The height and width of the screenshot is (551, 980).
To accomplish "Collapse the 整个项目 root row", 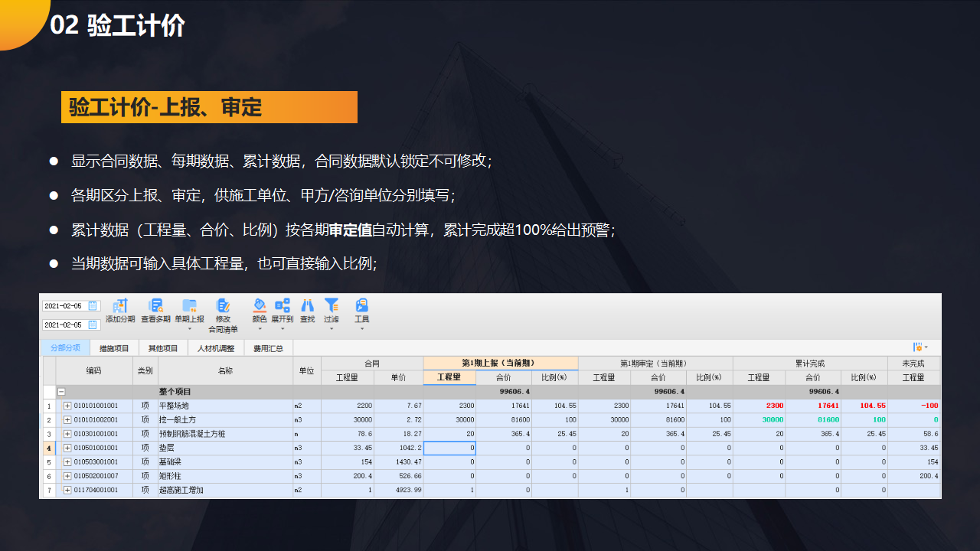I will 61,391.
